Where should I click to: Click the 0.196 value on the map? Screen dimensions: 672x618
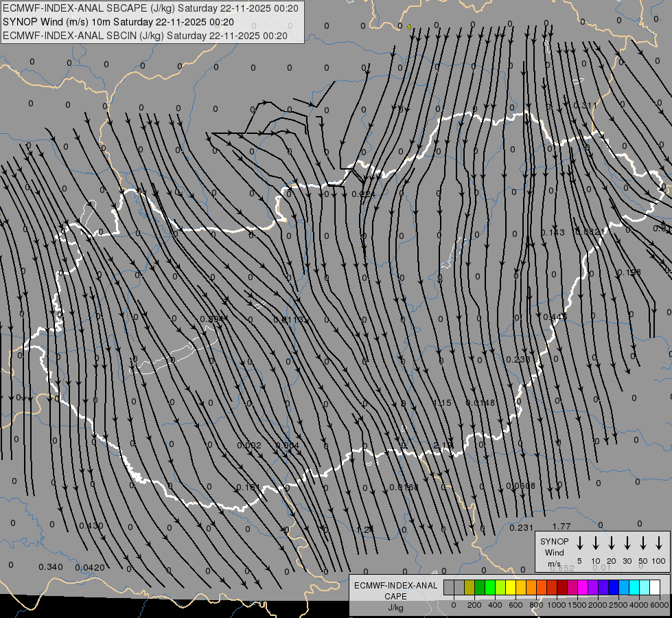point(629,273)
